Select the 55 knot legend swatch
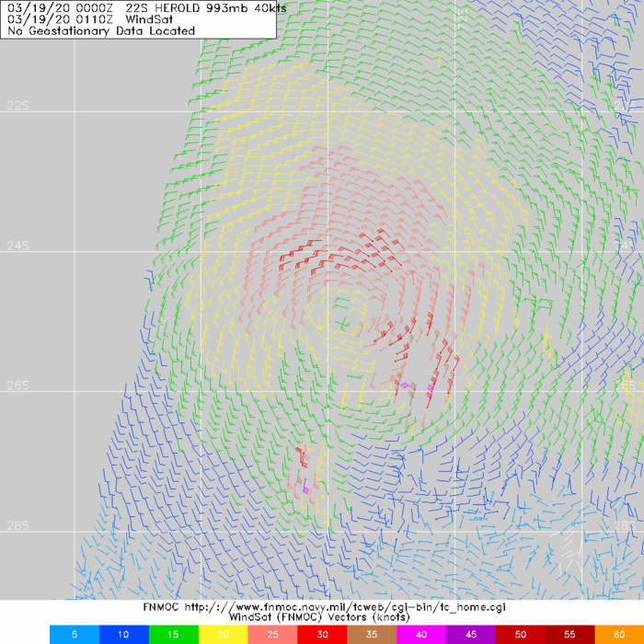The width and height of the screenshot is (644, 644). coord(570,635)
